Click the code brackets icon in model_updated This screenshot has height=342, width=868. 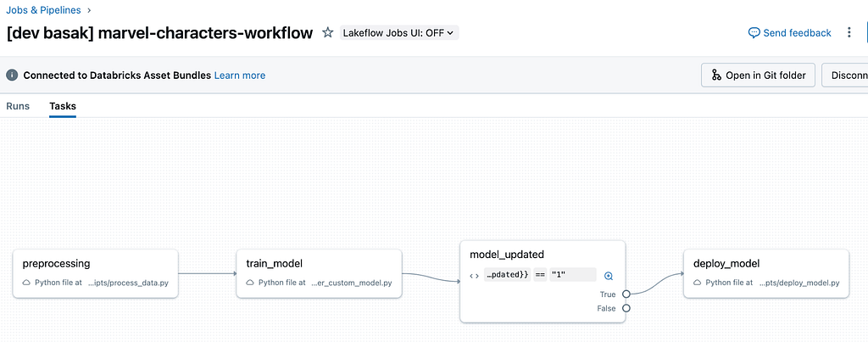[474, 276]
